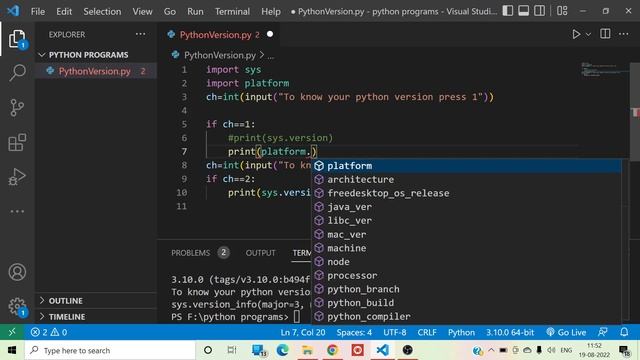This screenshot has height=360, width=640.
Task: Open Customize Layout button
Action: pyautogui.click(x=562, y=11)
